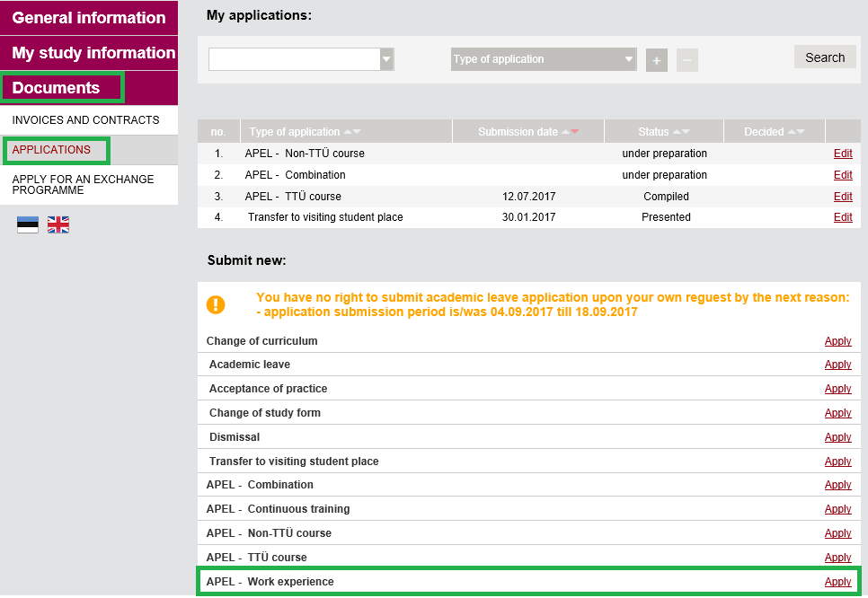Click the no. column header
Viewport: 868px width, 598px height.
[x=218, y=132]
